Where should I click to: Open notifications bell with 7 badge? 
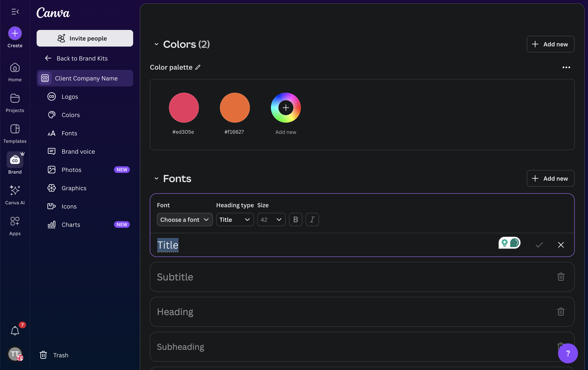coord(15,331)
